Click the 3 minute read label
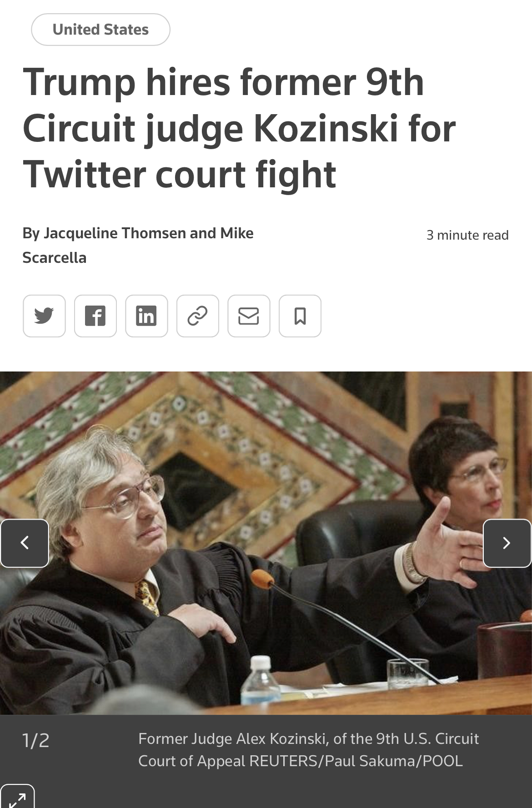This screenshot has width=532, height=808. pos(467,235)
